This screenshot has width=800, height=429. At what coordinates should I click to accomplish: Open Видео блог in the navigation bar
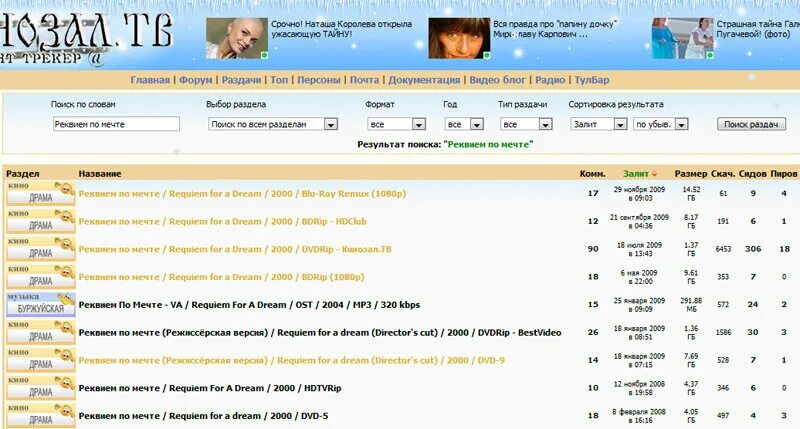click(x=497, y=80)
